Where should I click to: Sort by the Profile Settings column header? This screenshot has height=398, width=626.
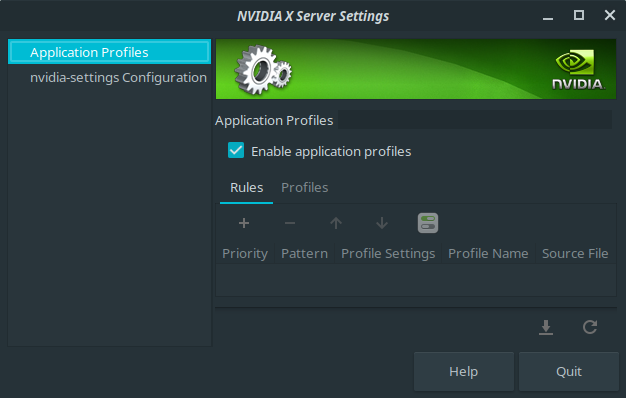tap(388, 253)
